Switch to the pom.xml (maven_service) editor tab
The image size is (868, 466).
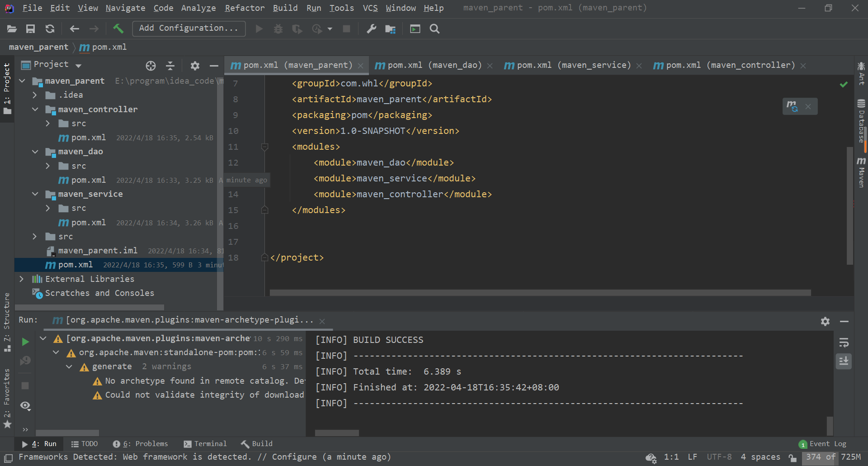(572, 65)
